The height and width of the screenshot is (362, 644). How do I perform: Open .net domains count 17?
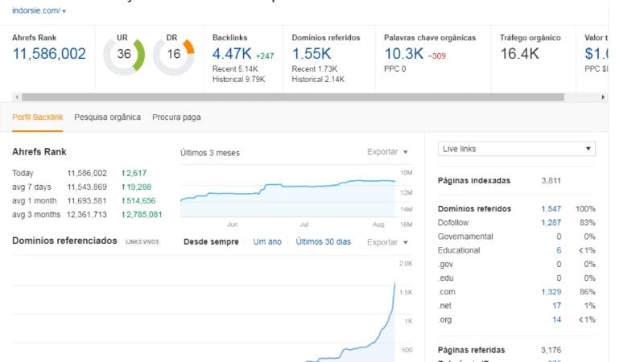tap(556, 306)
